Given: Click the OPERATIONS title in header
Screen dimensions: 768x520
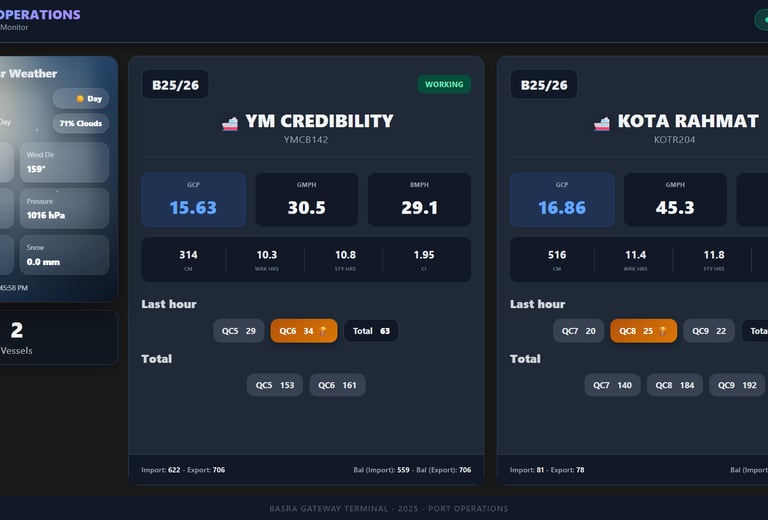Looking at the screenshot, I should tap(40, 15).
